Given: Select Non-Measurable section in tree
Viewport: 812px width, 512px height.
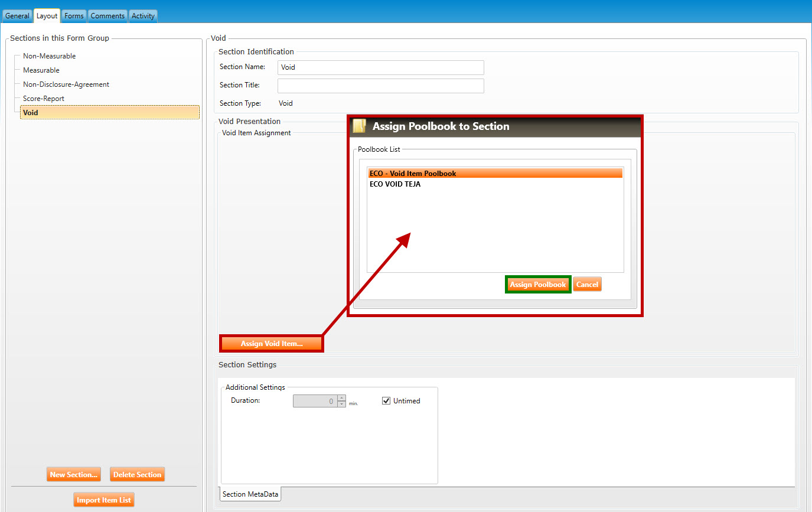Looking at the screenshot, I should point(49,56).
